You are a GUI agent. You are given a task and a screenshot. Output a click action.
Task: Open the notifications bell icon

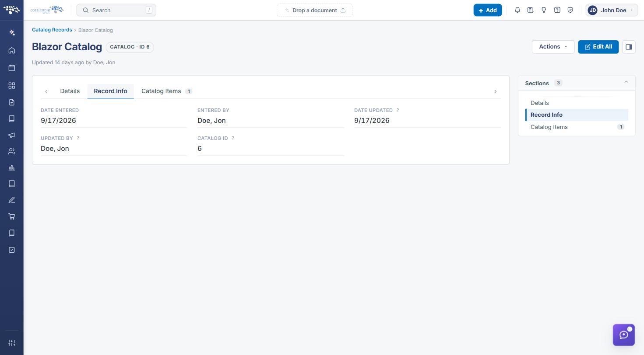click(x=517, y=10)
